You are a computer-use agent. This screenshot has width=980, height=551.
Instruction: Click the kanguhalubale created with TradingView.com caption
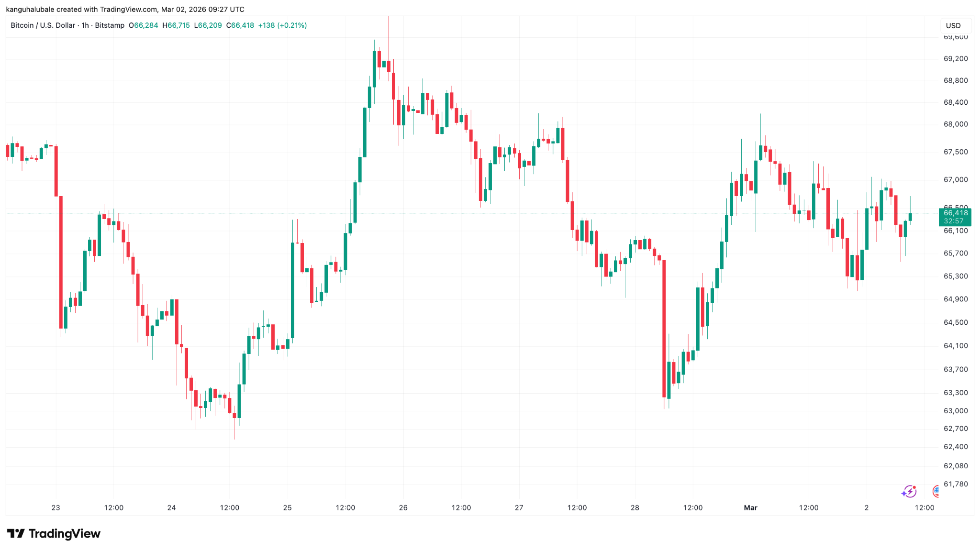click(125, 9)
